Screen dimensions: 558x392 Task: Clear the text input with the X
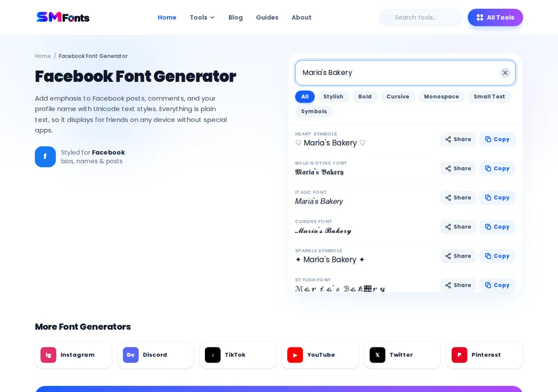[505, 72]
